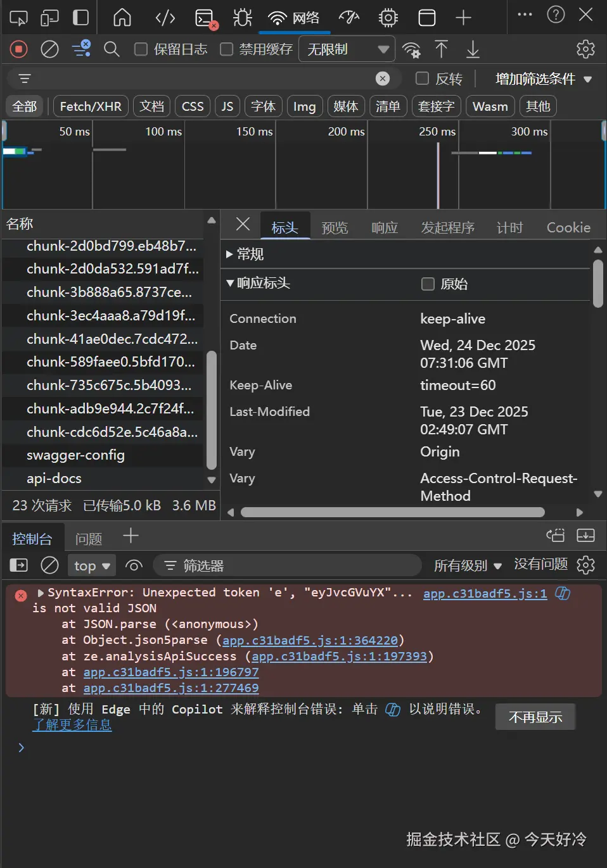Select the 标头 tab

pos(284,227)
